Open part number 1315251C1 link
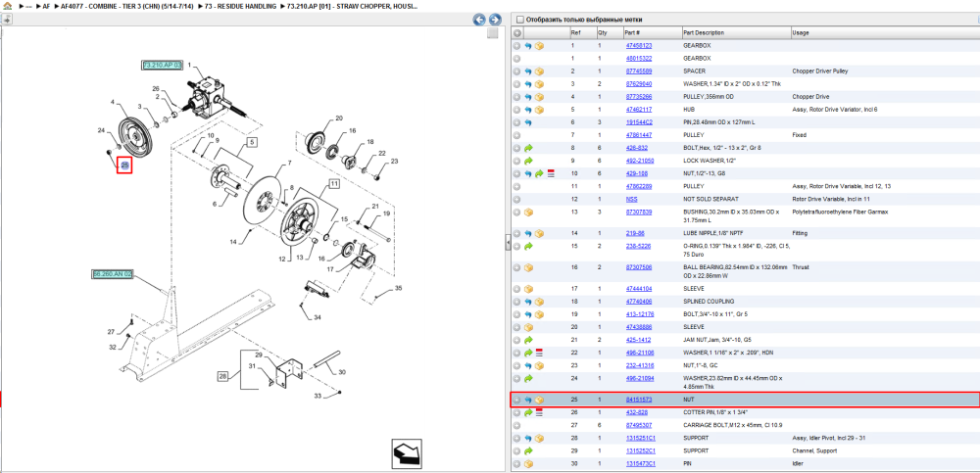The height and width of the screenshot is (473, 980). click(x=640, y=438)
